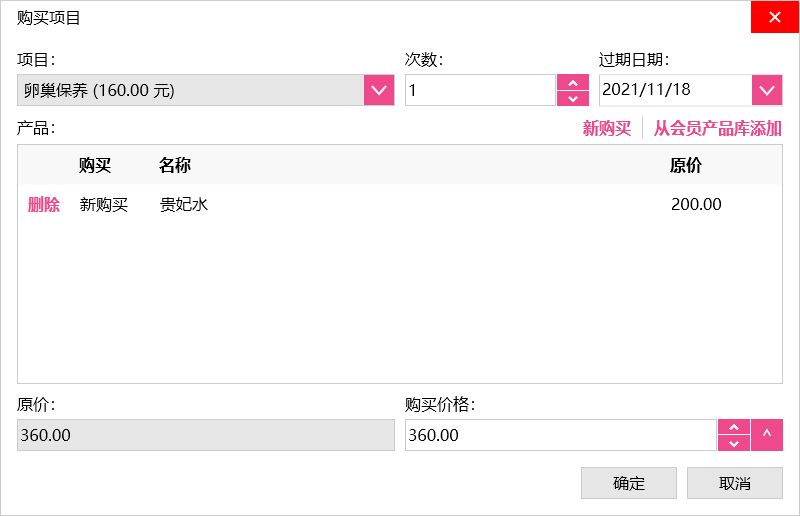The height and width of the screenshot is (516, 800).
Task: Click the 2021/11/18 date field
Action: [675, 90]
